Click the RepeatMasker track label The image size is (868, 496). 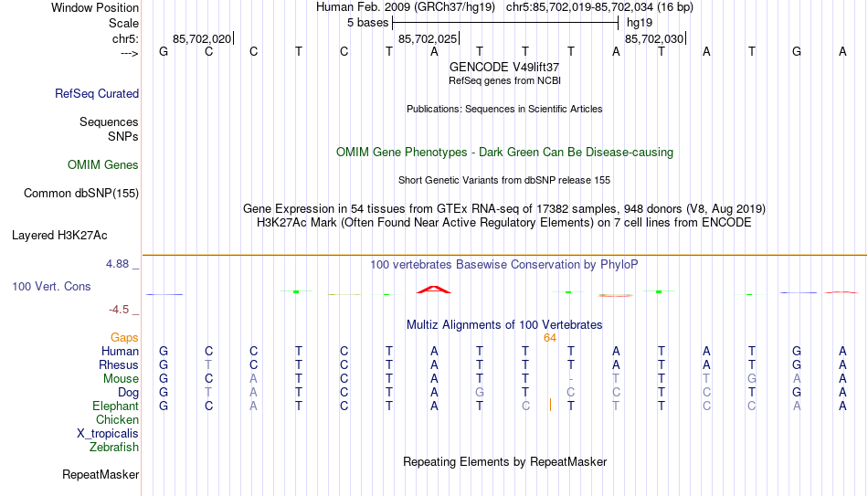101,474
